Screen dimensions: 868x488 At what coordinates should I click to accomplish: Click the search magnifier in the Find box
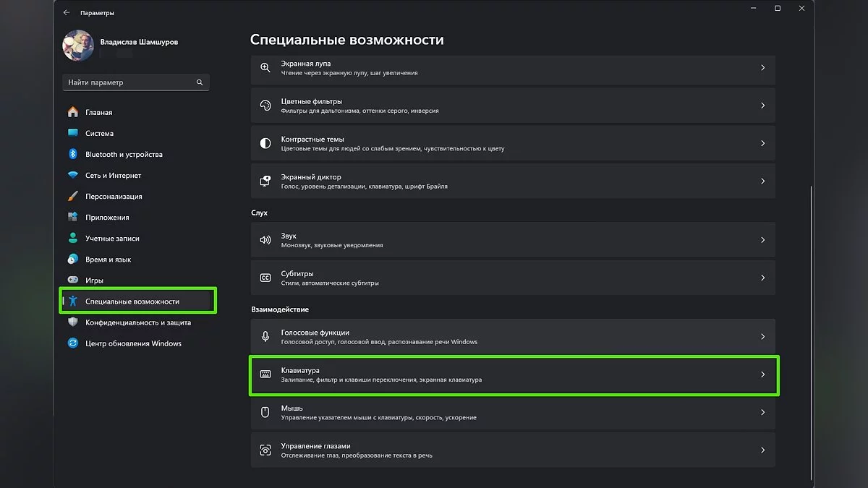point(200,82)
